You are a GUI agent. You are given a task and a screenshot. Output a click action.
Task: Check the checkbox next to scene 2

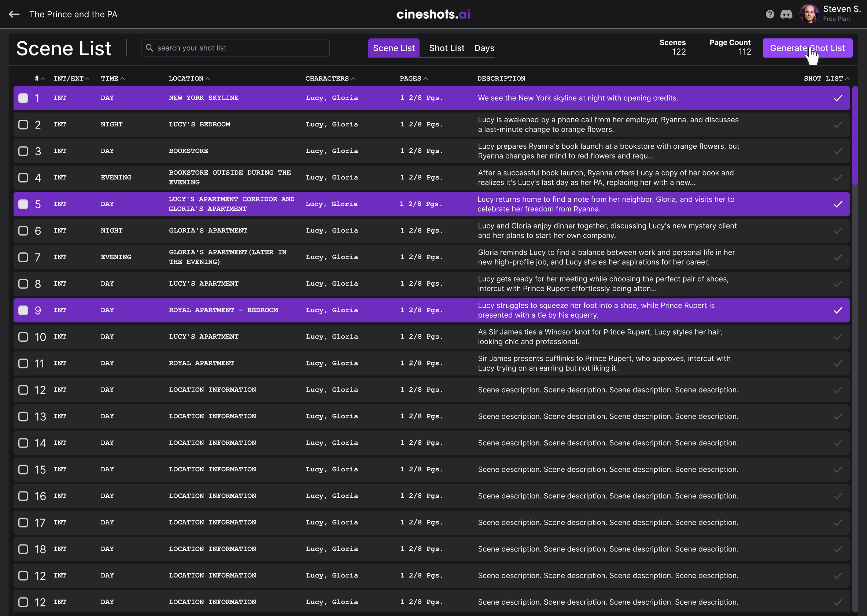click(x=23, y=124)
